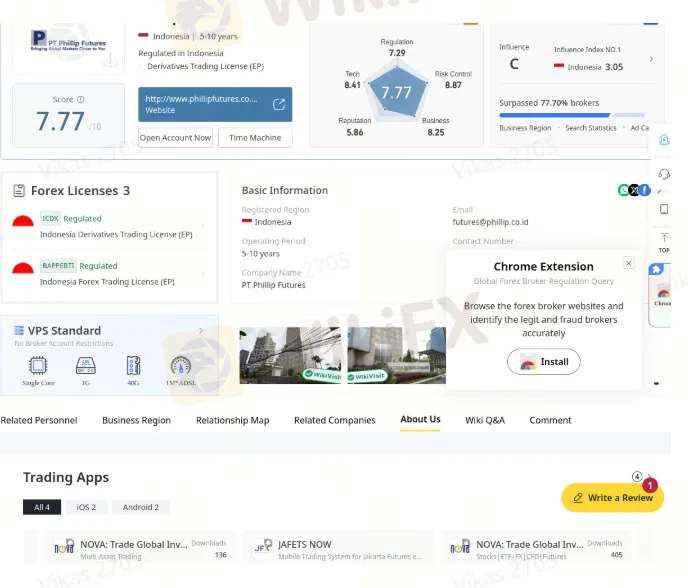
Task: Open the second WikiVisit office photo
Action: coord(397,355)
